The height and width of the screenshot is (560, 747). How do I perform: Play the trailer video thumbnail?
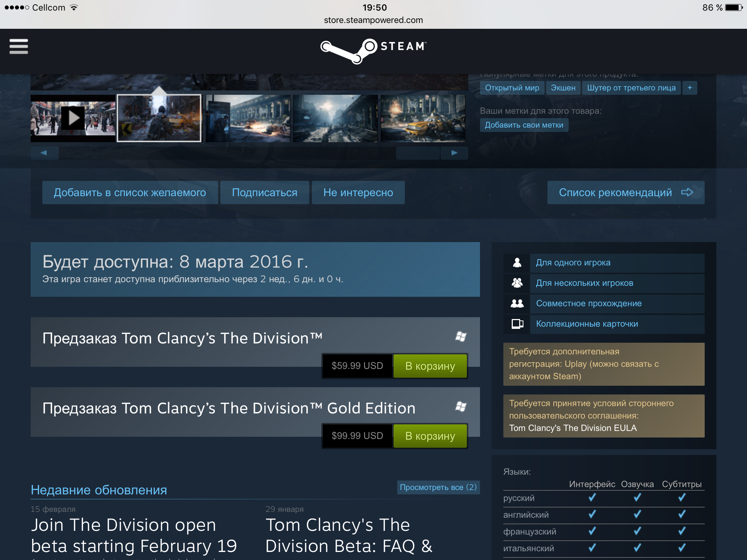pos(73,118)
